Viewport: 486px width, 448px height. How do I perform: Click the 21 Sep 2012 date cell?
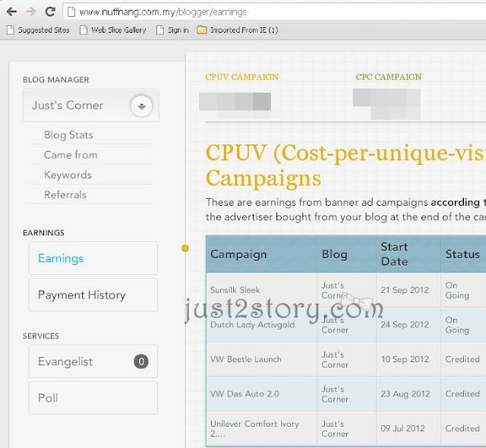pos(409,290)
